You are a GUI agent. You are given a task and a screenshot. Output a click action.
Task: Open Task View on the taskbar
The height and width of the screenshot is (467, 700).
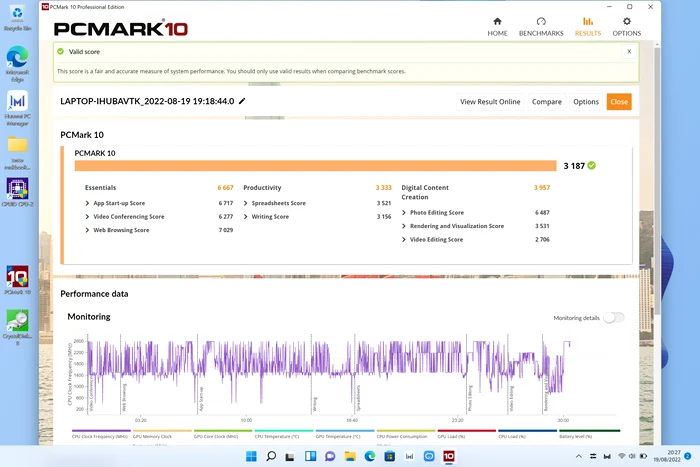pos(290,456)
